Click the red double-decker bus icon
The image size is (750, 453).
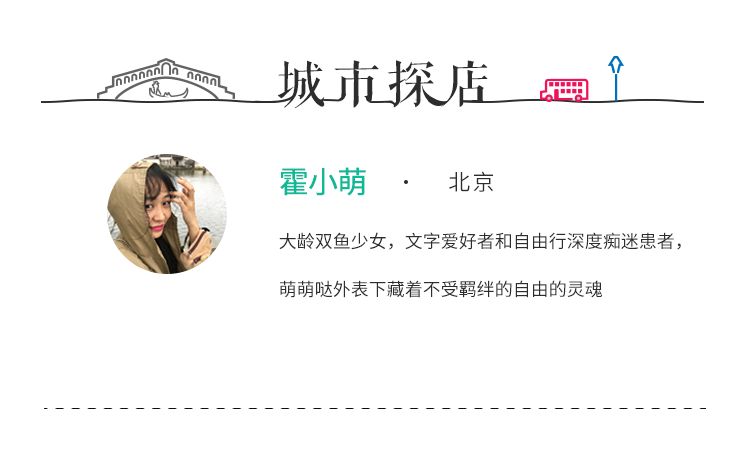click(x=564, y=90)
